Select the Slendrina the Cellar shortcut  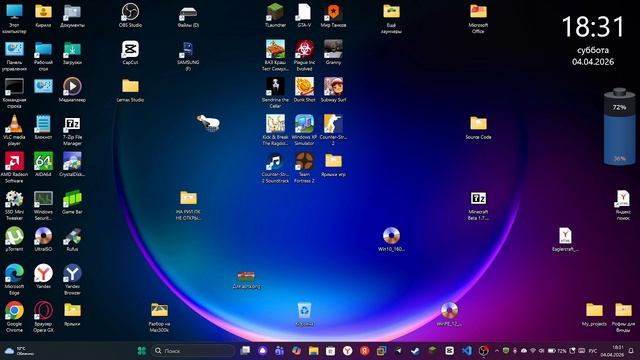coord(276,93)
